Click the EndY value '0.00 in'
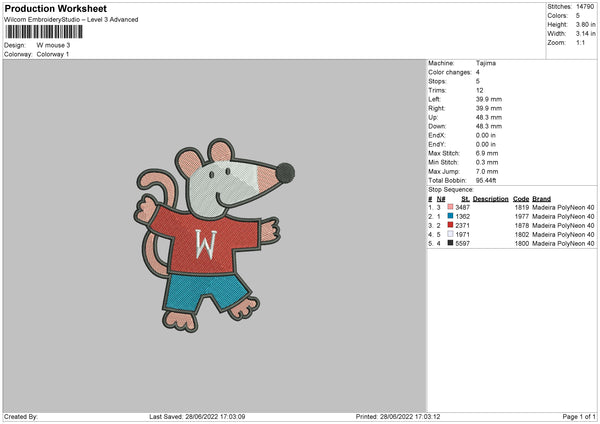The image size is (600, 424). (x=486, y=144)
